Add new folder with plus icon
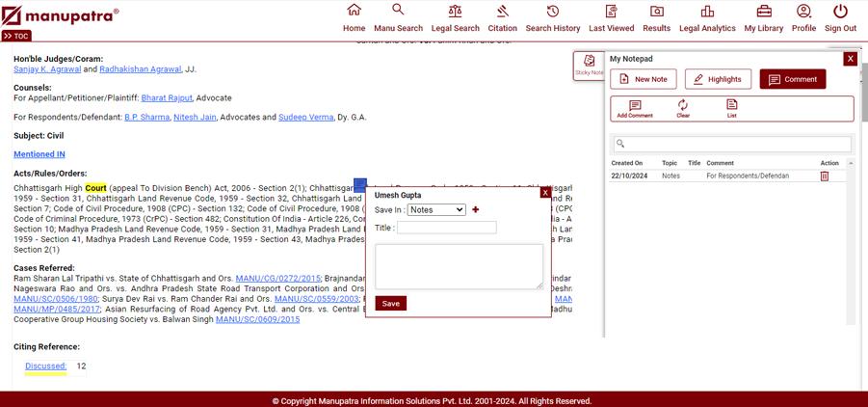 475,209
